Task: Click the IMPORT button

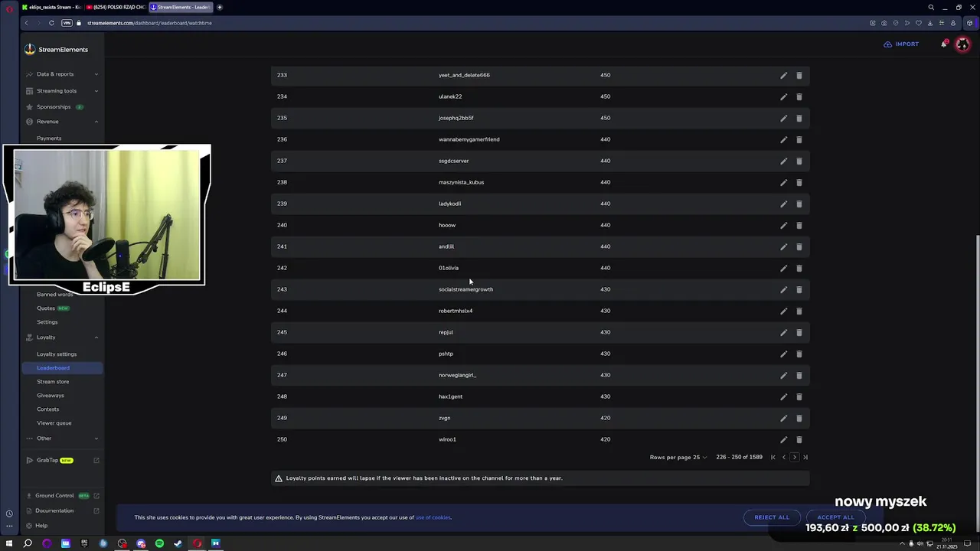Action: pyautogui.click(x=901, y=44)
